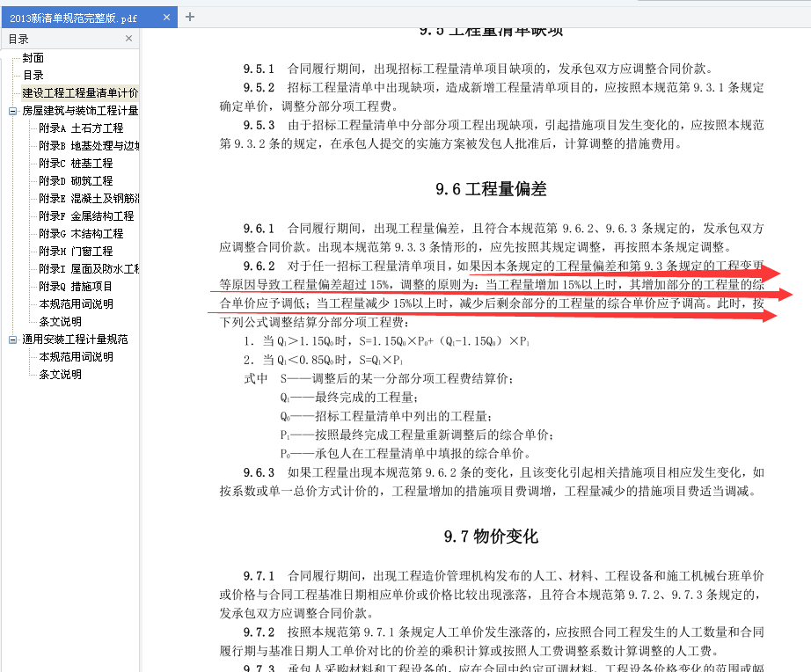Click clause number 9.5.1
The height and width of the screenshot is (672, 811).
click(259, 69)
